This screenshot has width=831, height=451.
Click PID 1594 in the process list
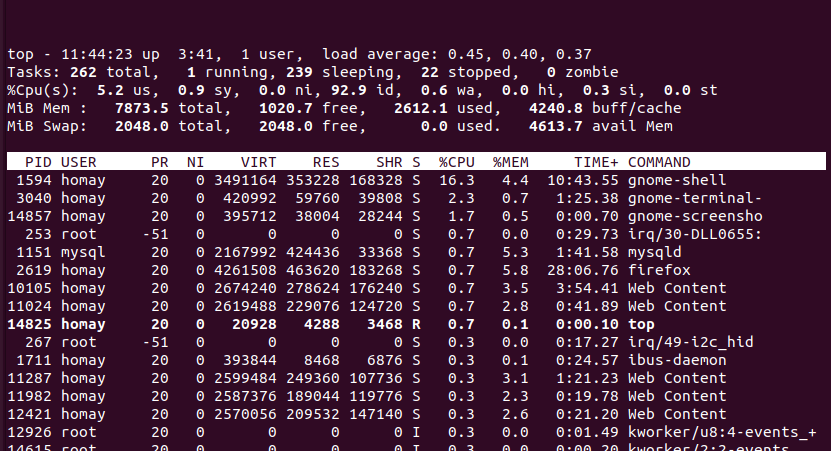(34, 180)
